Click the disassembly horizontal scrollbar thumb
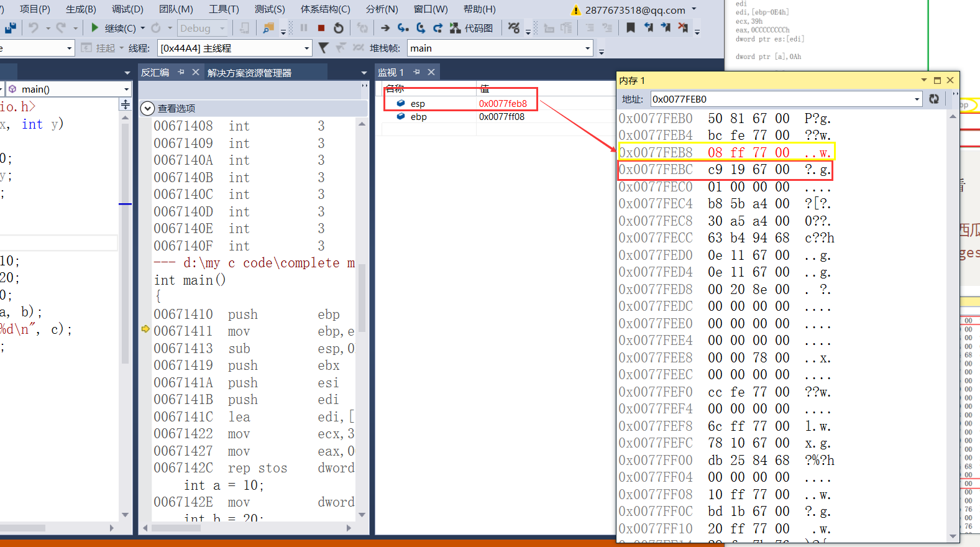Image resolution: width=980 pixels, height=547 pixels. [176, 528]
